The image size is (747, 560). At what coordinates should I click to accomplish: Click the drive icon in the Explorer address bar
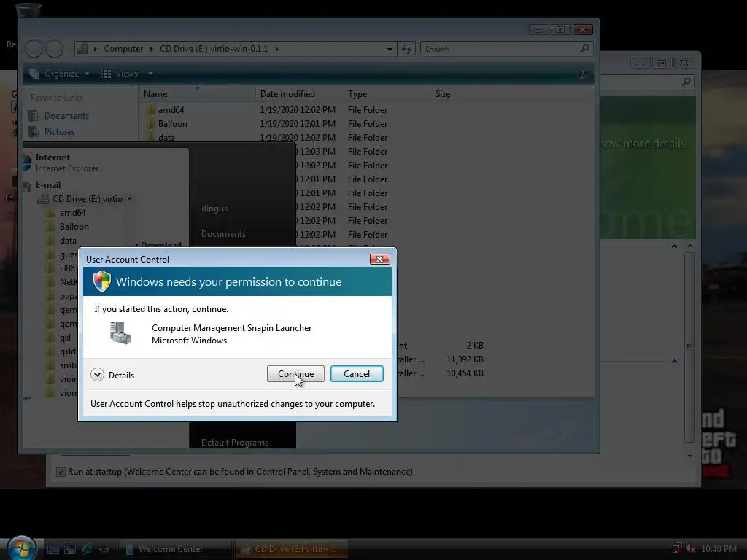82,49
